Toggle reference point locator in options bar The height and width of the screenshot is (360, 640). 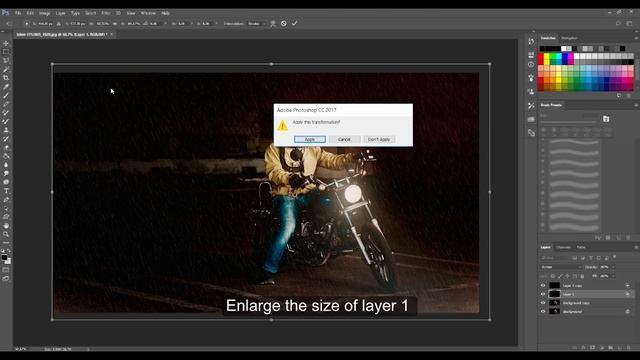27,24
